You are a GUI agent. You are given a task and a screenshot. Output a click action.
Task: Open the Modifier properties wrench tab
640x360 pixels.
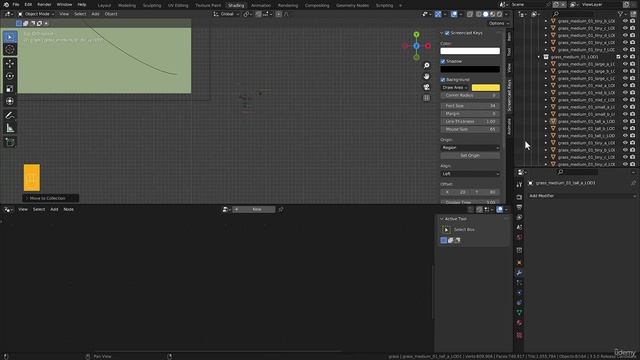click(519, 273)
